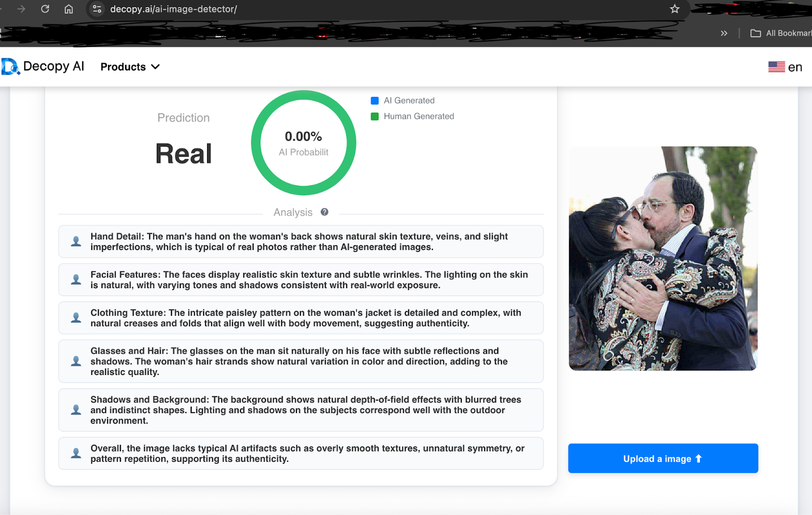Click the AI Generated legend label
The width and height of the screenshot is (812, 515).
[x=409, y=100]
